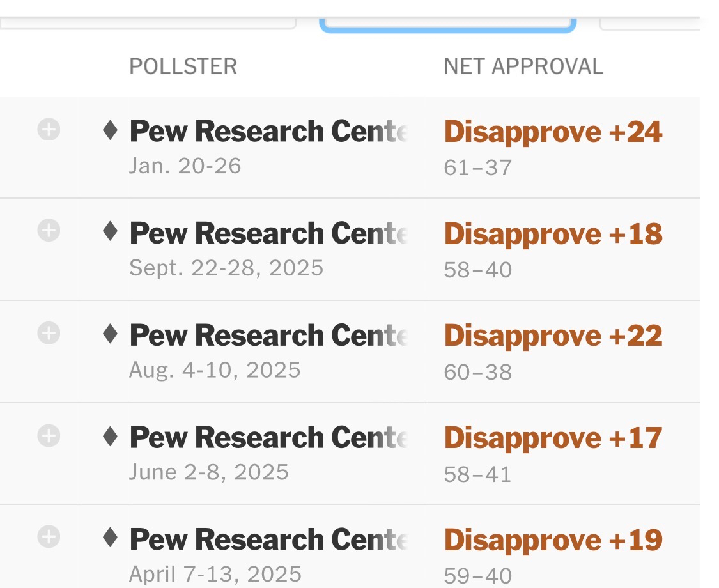Screen dimensions: 719x588
Task: Click plus icon beside June 2-8 poll
Action: pos(49,436)
